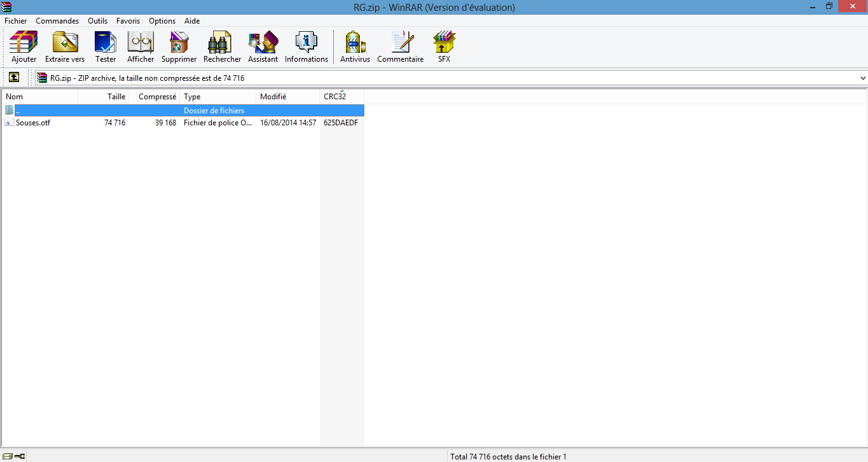The width and height of the screenshot is (868, 462).
Task: Click the 16/08/2014 14:57 modified date
Action: click(288, 123)
